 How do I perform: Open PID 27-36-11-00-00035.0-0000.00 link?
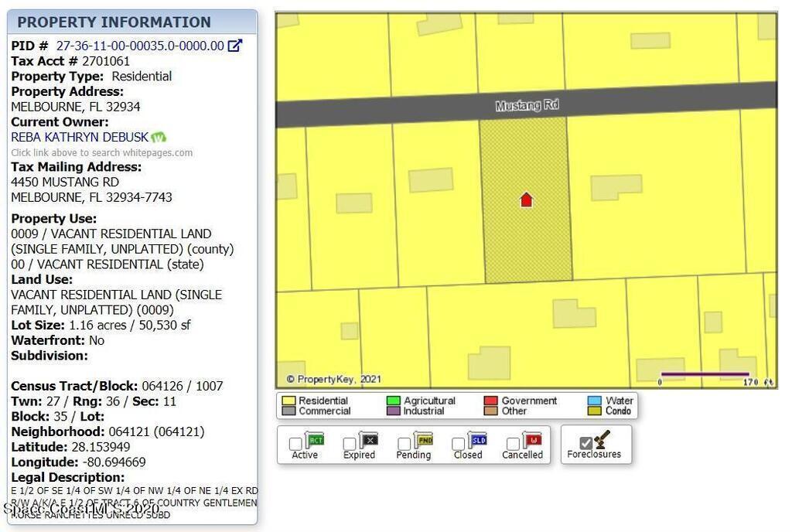click(140, 46)
